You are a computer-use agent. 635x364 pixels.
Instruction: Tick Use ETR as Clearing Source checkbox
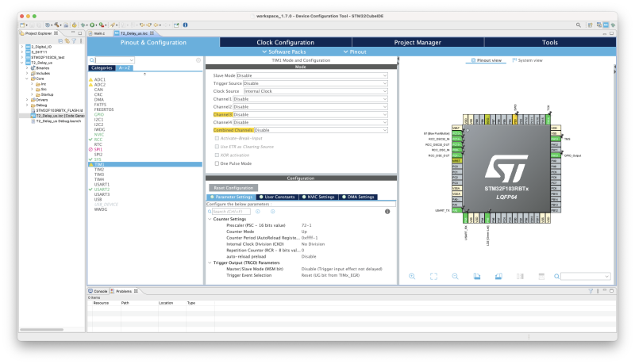[217, 147]
